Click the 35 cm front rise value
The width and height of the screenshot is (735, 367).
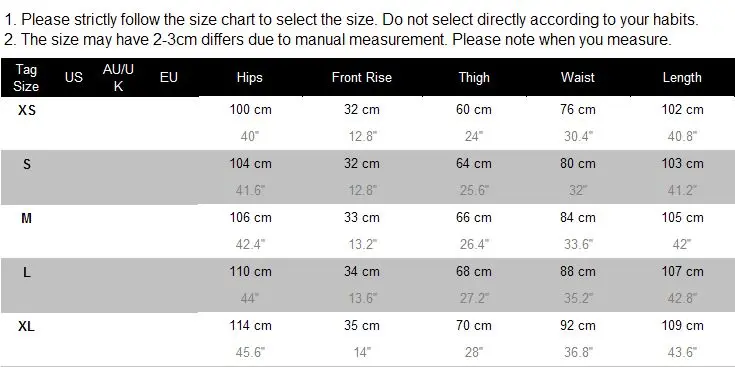pos(361,326)
